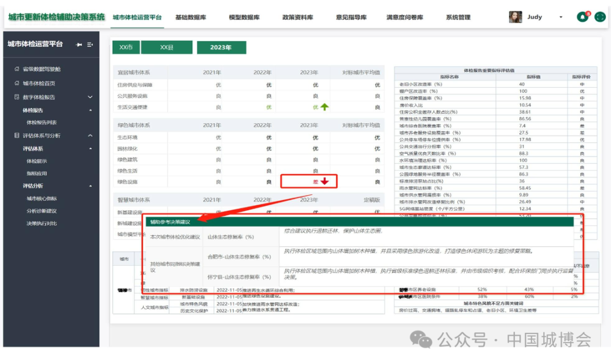Click the XX市 city button
This screenshot has width=611, height=364.
coord(126,47)
